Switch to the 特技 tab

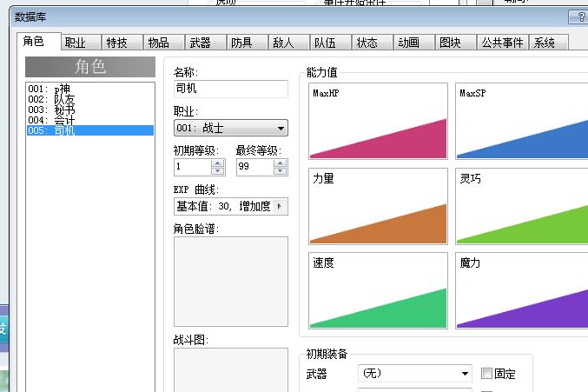[122, 43]
